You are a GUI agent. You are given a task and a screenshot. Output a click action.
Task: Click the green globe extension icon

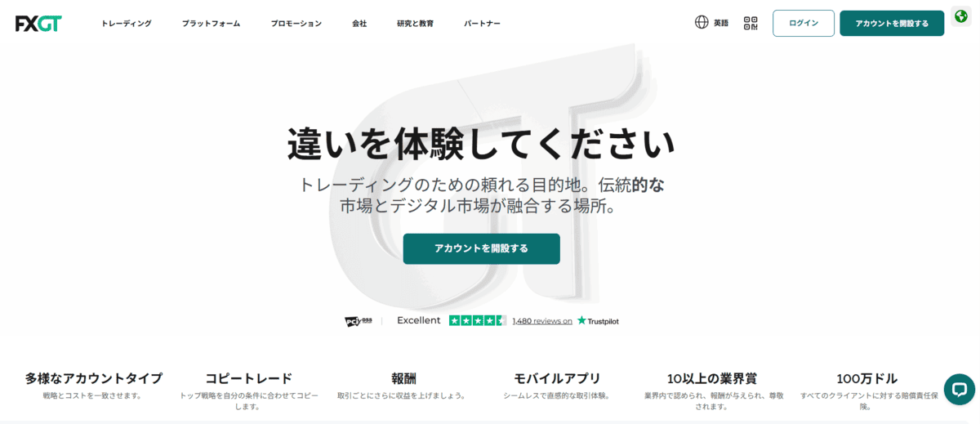[961, 16]
